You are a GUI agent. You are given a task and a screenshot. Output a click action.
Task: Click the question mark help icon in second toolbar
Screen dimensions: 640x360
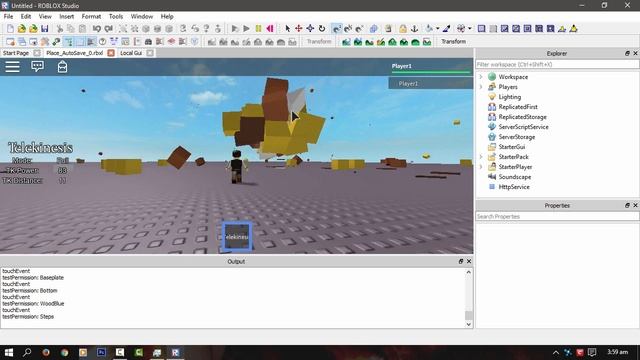click(102, 42)
